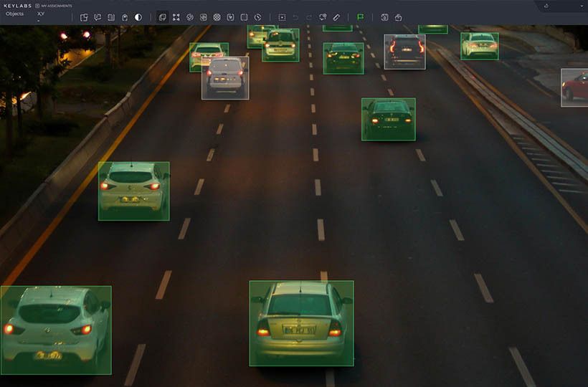Select the green box on far-right white sedan
Viewport: 588px width, 387px height.
(x=480, y=47)
